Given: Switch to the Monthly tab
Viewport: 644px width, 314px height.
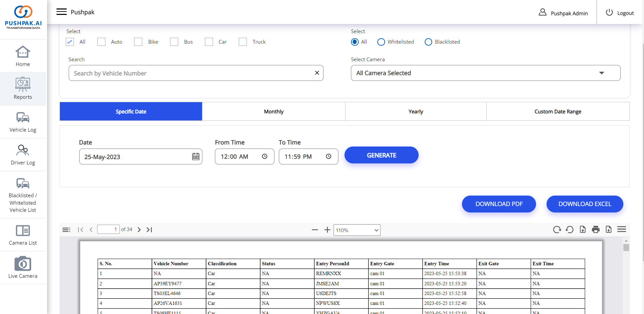Looking at the screenshot, I should click(273, 112).
